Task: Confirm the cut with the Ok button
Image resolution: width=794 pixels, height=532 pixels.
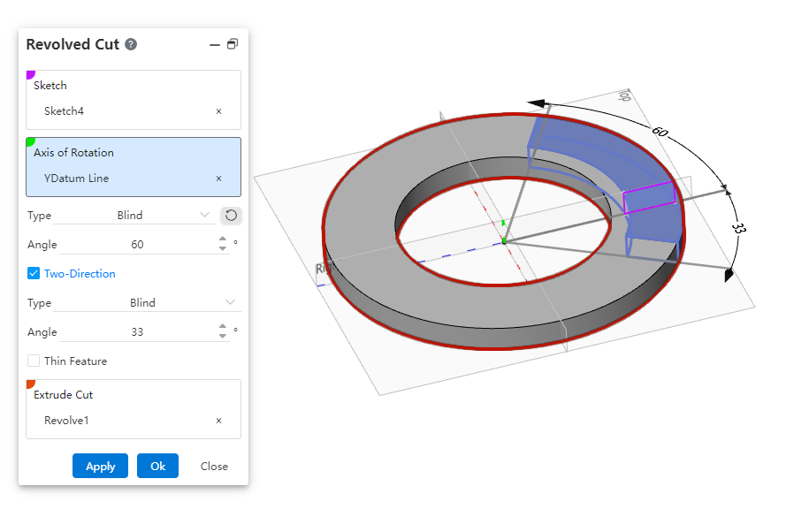Action: click(158, 467)
